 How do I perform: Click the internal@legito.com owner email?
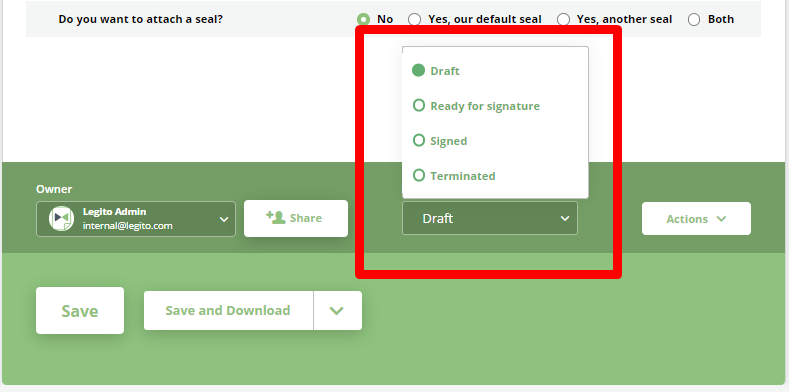click(127, 225)
